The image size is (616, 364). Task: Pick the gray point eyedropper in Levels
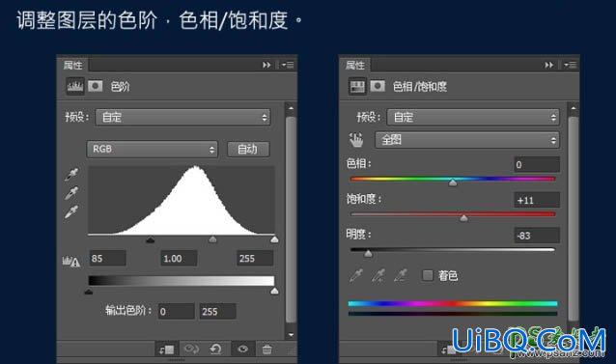[x=71, y=193]
